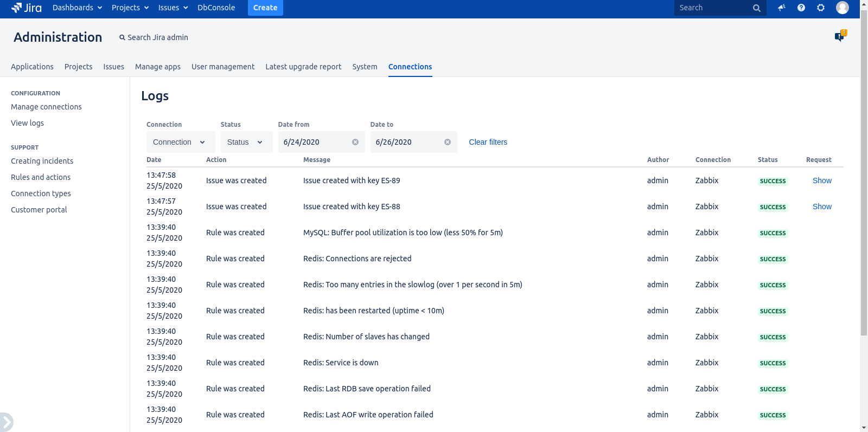Open the user profile avatar menu
Viewport: 868px width, 432px height.
coord(843,8)
